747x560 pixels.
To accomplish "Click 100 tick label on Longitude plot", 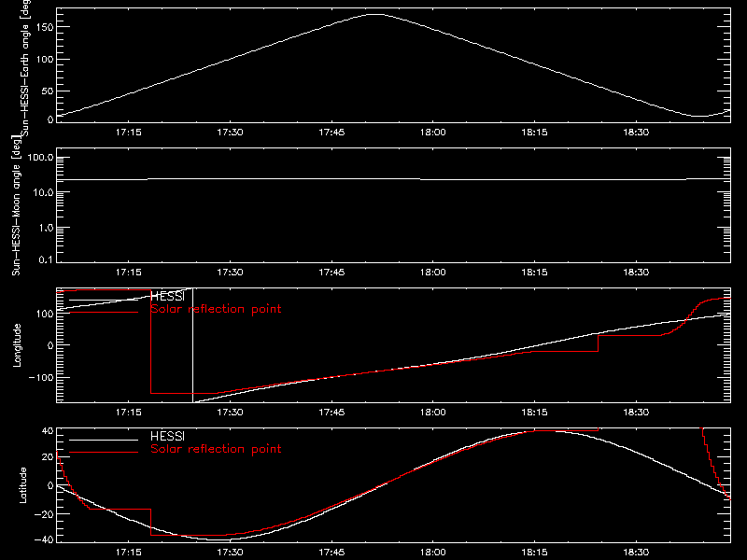I will [45, 314].
